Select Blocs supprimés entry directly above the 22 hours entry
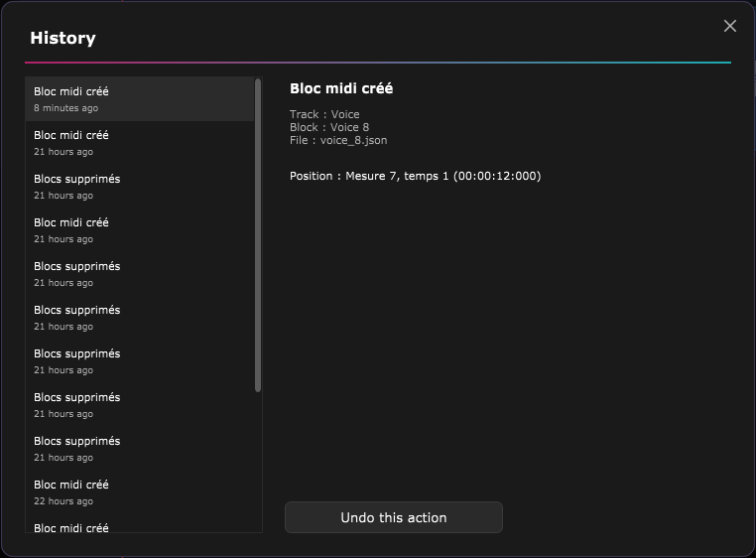 [x=140, y=449]
